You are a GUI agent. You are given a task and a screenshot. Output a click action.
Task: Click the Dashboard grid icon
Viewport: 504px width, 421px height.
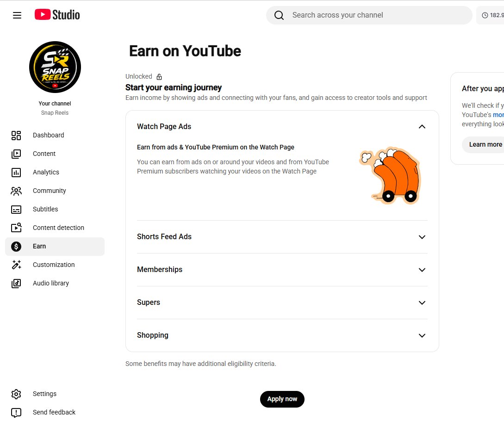pyautogui.click(x=16, y=135)
